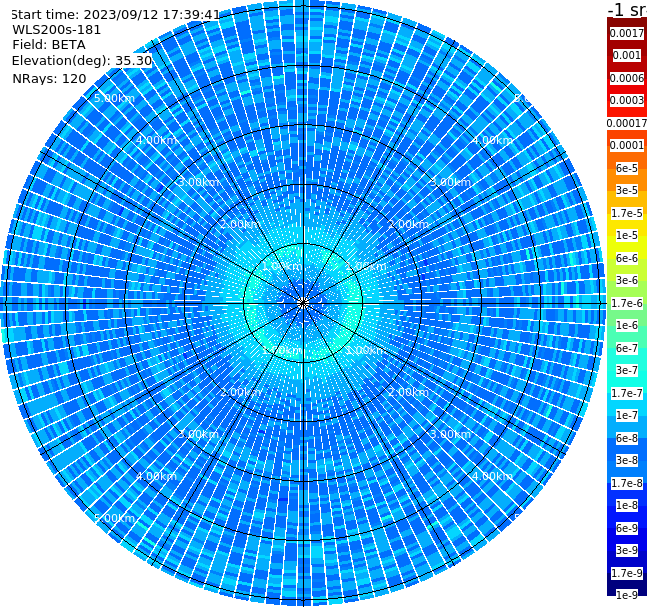This screenshot has height=607, width=647.
Task: Click the 3e-6 colorbar tick
Action: (627, 280)
